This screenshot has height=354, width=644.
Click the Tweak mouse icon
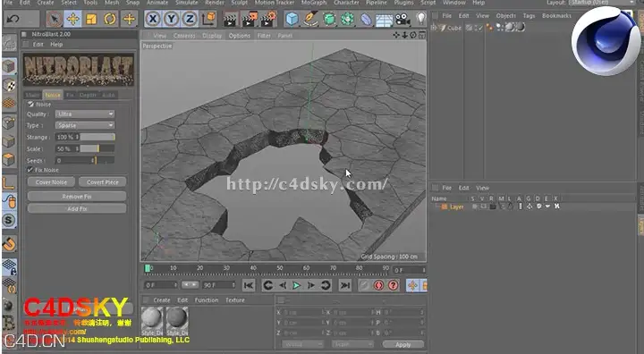tap(9, 202)
